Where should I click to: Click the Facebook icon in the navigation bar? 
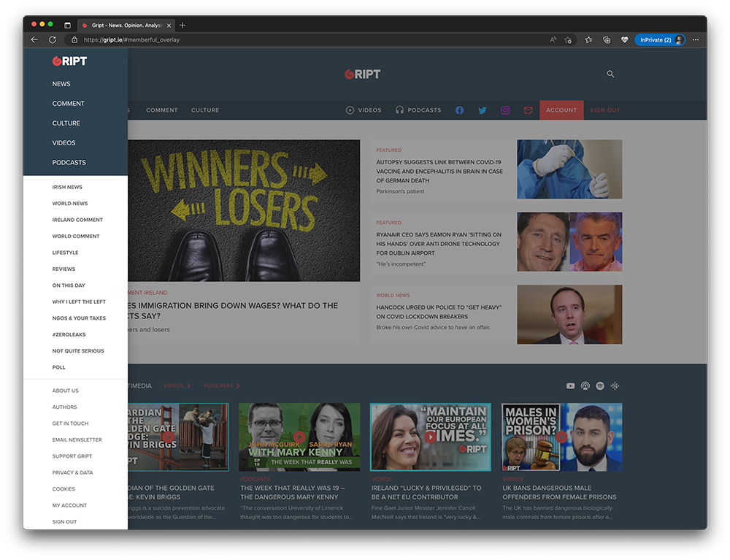(x=460, y=110)
